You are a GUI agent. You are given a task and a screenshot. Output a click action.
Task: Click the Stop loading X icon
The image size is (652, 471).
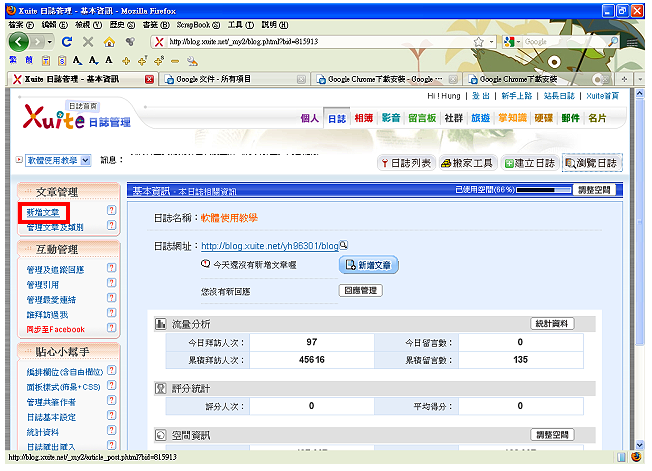point(88,42)
